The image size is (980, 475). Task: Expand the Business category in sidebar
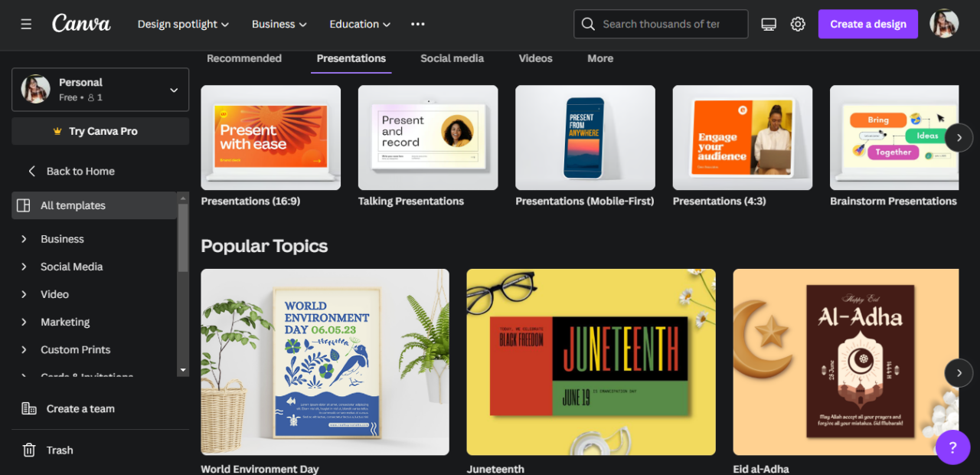click(x=63, y=238)
